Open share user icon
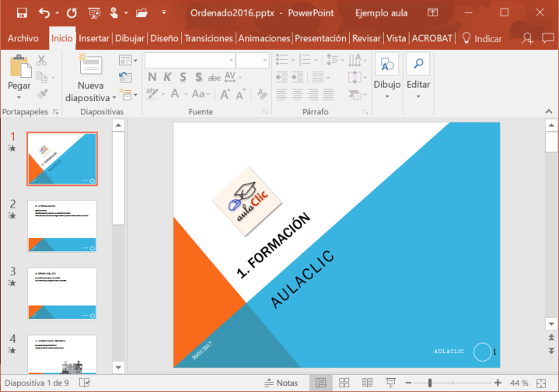 (528, 38)
